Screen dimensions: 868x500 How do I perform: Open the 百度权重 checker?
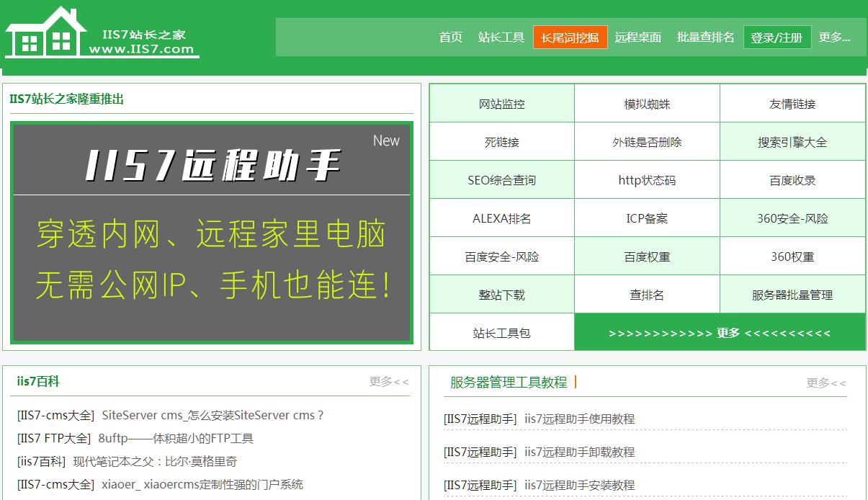click(x=647, y=256)
